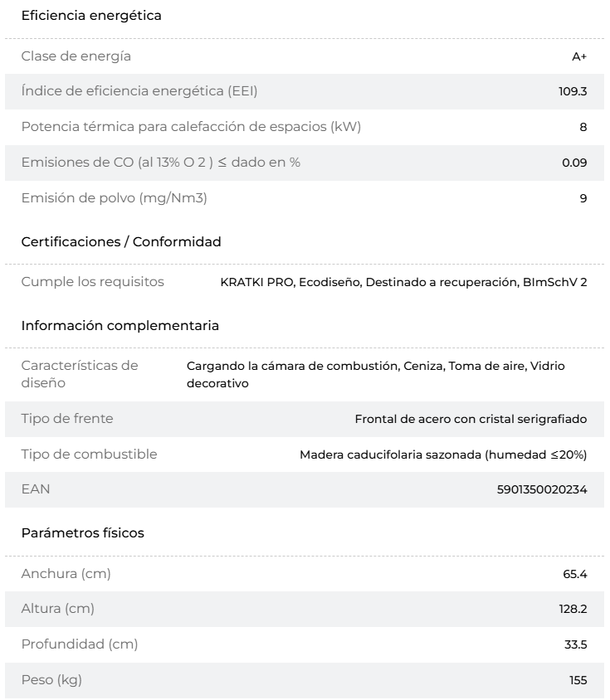This screenshot has width=610, height=700.
Task: Click the Altura (cm) row label
Action: point(57,609)
